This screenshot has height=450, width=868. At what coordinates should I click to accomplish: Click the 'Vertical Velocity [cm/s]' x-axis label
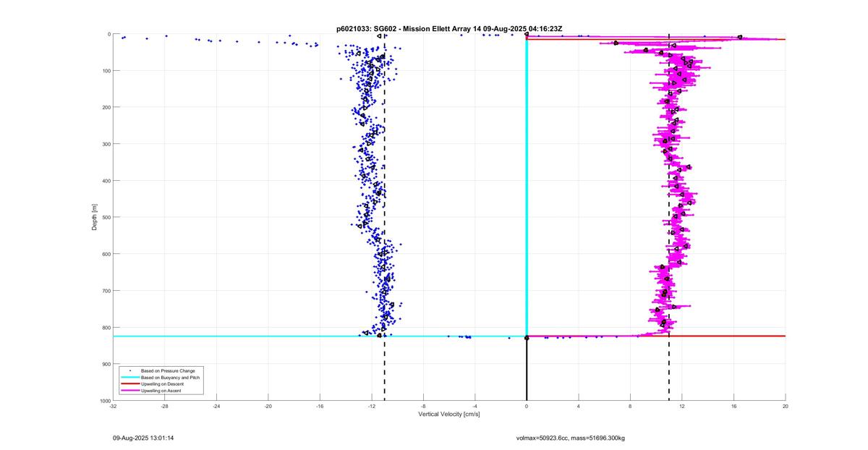[x=449, y=415]
